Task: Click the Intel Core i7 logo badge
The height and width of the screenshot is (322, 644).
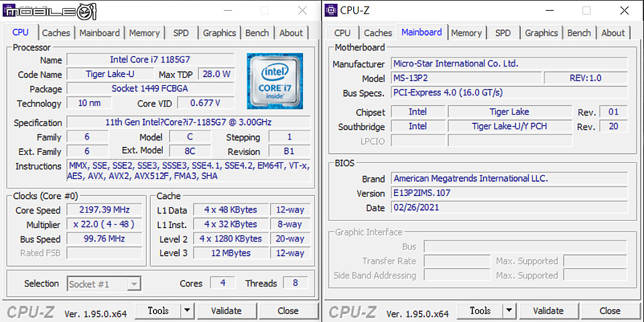Action: [x=275, y=81]
